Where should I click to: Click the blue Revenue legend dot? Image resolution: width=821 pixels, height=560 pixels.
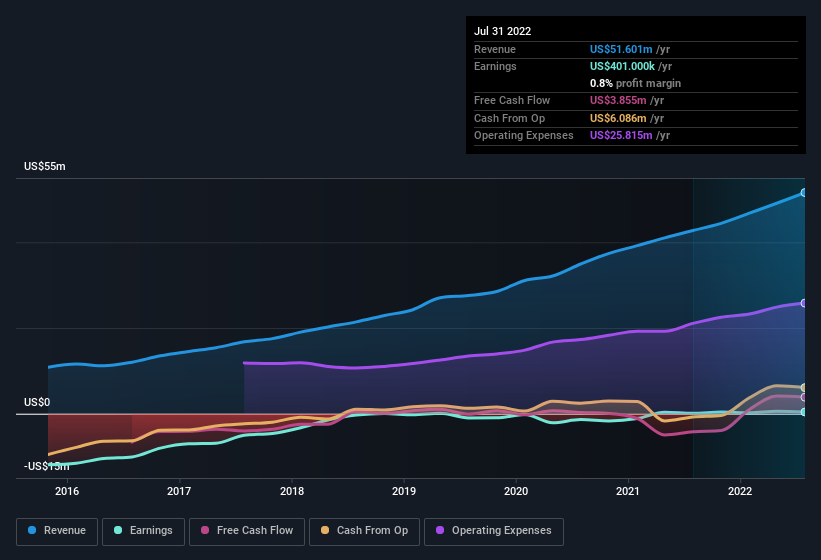(x=33, y=531)
